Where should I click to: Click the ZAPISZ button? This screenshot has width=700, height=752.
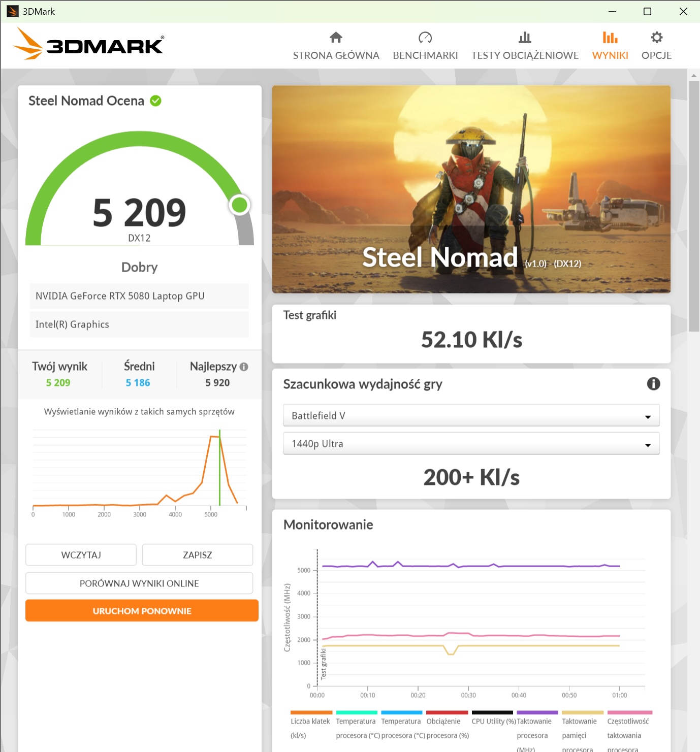198,555
